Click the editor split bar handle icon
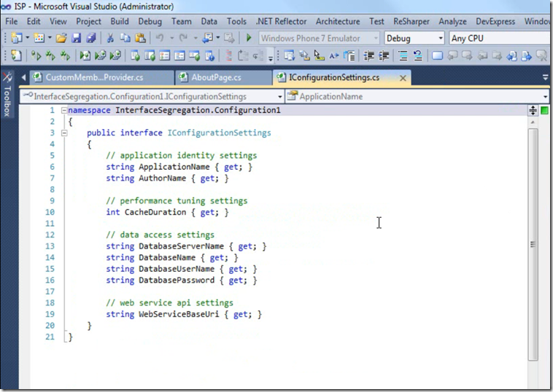The width and height of the screenshot is (553, 392). (533, 111)
